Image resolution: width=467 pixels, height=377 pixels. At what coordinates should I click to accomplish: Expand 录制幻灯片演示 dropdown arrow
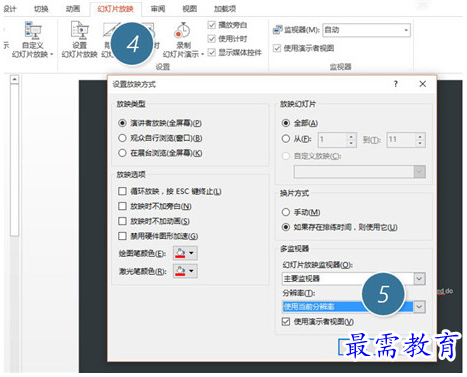(x=202, y=54)
